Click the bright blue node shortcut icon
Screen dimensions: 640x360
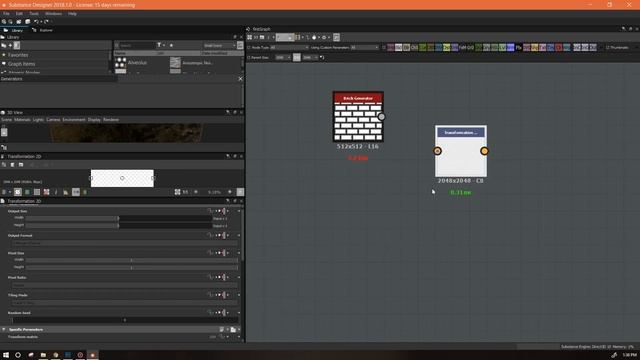[x=510, y=48]
